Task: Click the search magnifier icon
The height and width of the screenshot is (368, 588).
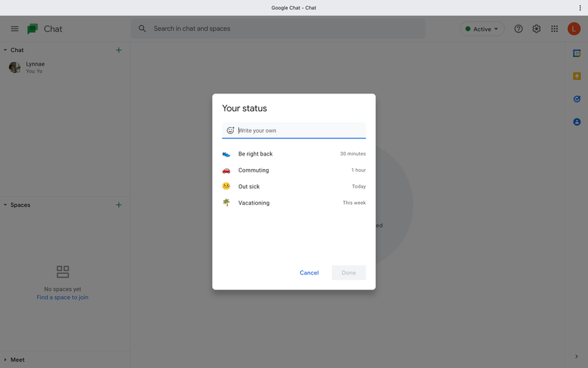Action: click(142, 29)
